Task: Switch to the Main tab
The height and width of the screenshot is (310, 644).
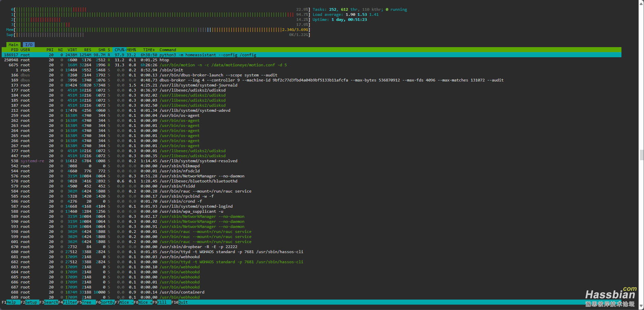Action: (x=13, y=45)
